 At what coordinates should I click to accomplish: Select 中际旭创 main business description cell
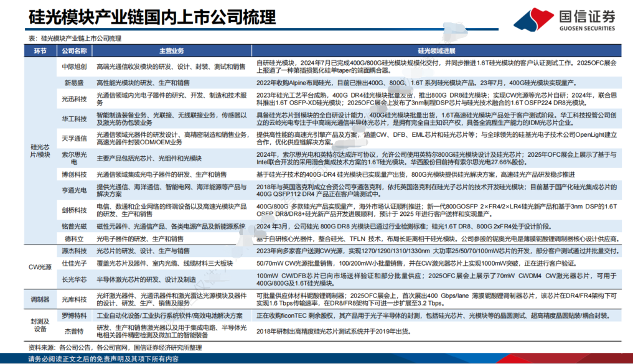click(171, 67)
